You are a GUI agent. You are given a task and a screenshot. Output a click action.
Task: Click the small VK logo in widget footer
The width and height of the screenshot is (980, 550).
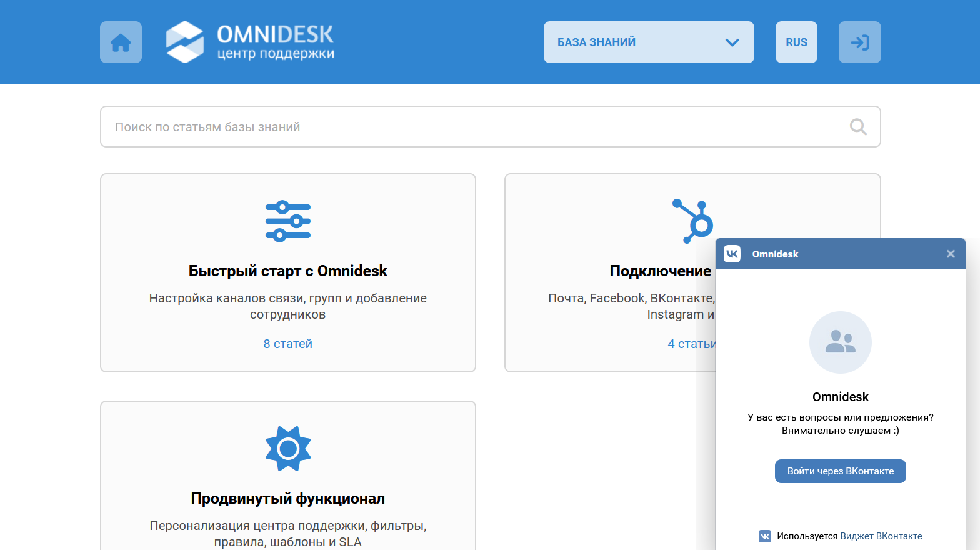(765, 536)
